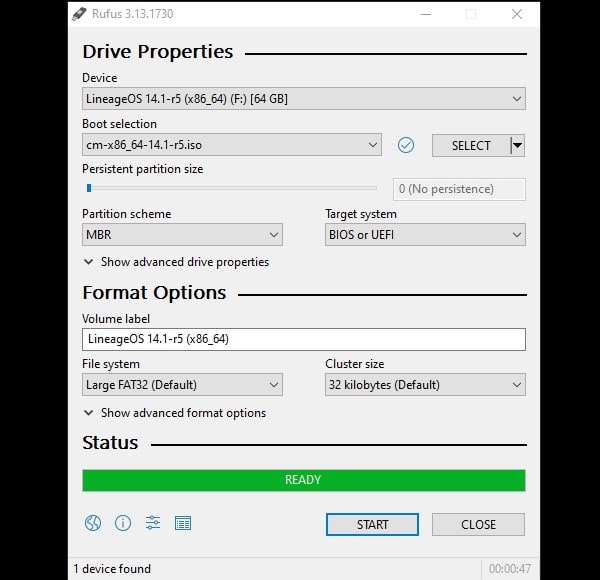Image resolution: width=600 pixels, height=580 pixels.
Task: Show the log window icon
Action: (x=183, y=523)
